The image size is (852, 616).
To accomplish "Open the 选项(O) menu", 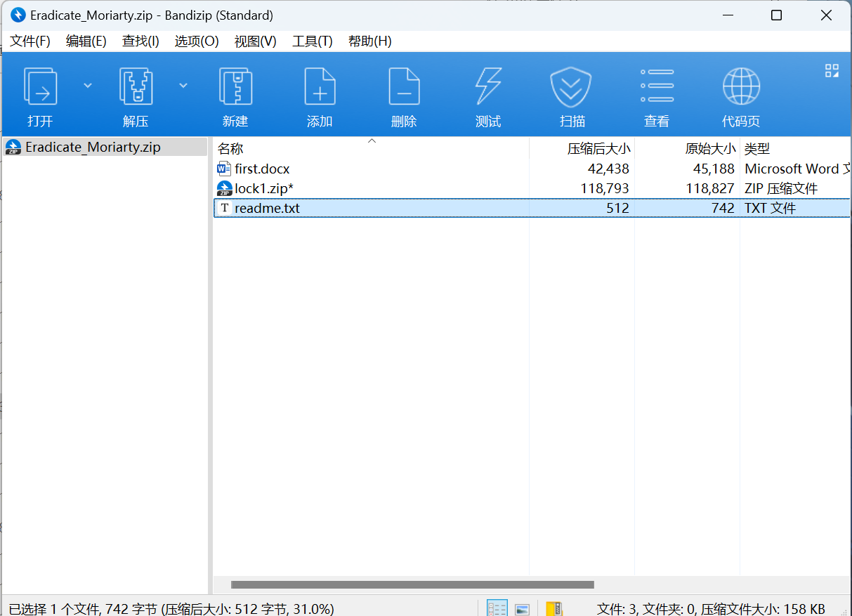I will pos(197,41).
